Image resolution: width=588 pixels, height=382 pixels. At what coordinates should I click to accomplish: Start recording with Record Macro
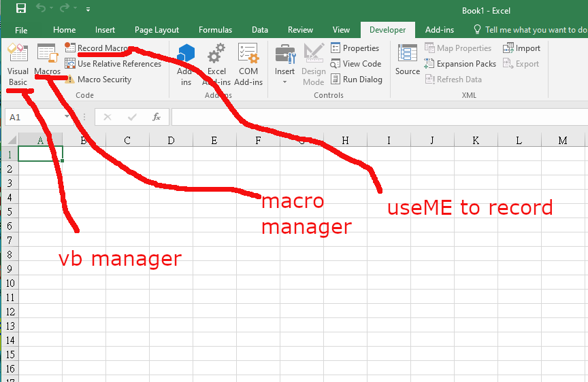pyautogui.click(x=102, y=48)
